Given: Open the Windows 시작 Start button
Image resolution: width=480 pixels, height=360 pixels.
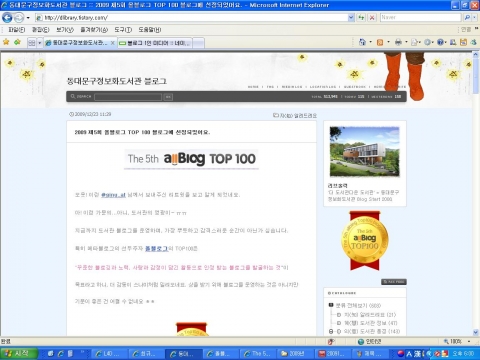Looking at the screenshot, I should pos(18,353).
